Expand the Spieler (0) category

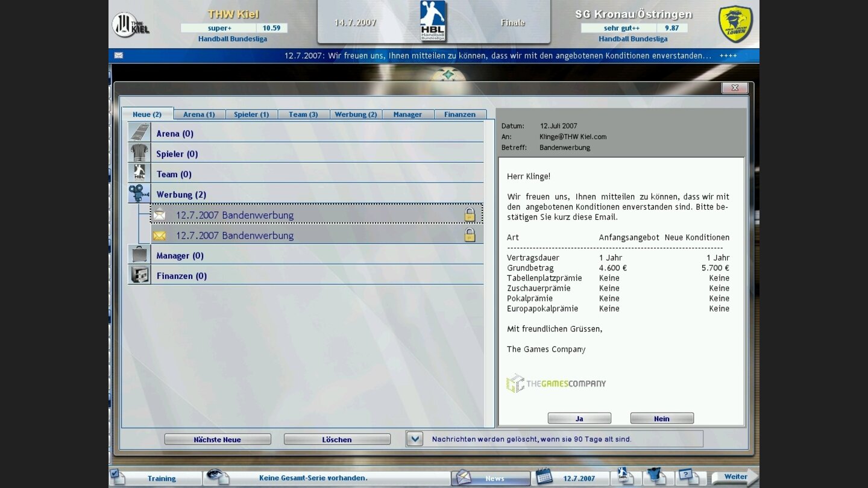[306, 154]
